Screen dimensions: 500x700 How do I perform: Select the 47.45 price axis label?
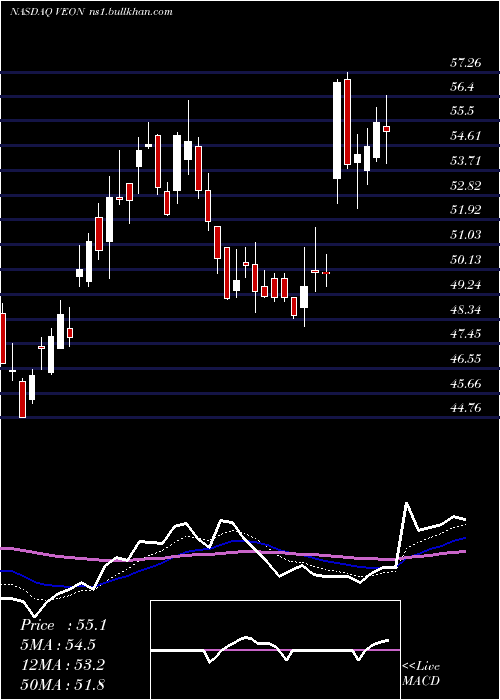(466, 334)
